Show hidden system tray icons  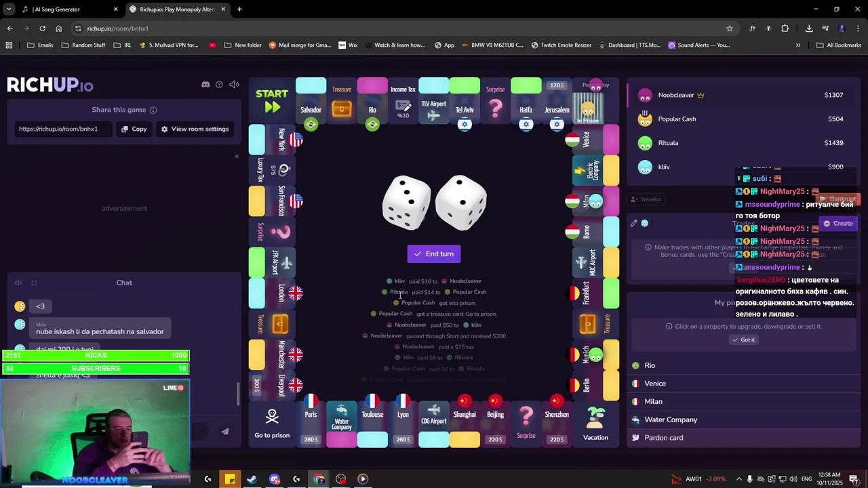pos(739,479)
